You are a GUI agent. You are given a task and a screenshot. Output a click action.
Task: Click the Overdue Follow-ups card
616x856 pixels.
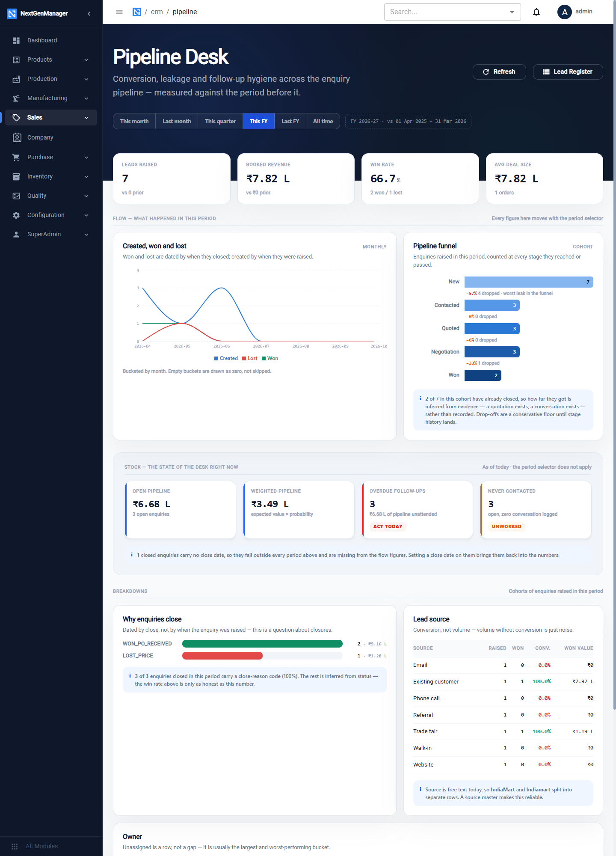click(x=417, y=510)
